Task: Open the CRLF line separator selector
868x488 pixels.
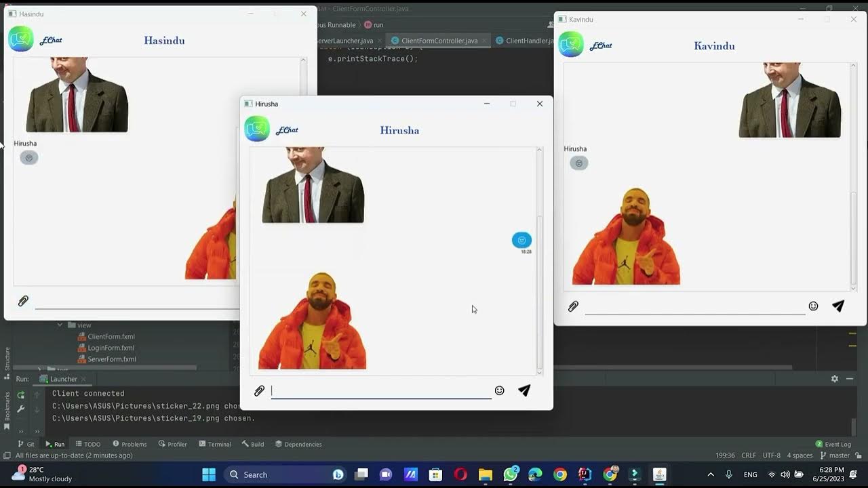Action: click(x=749, y=455)
